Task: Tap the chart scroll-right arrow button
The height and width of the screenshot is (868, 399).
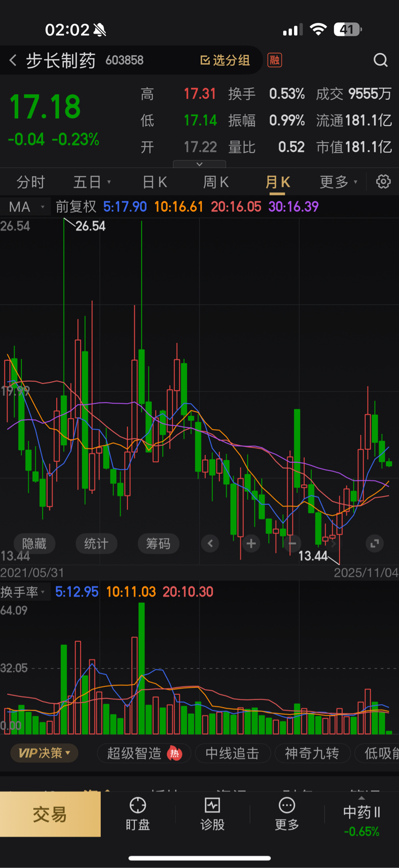Action: (333, 543)
